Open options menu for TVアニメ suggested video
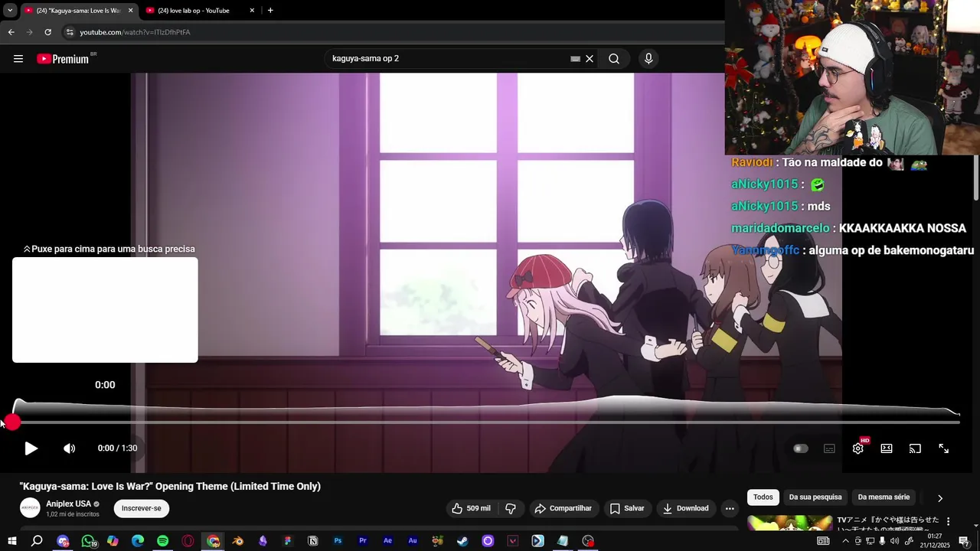 949,521
